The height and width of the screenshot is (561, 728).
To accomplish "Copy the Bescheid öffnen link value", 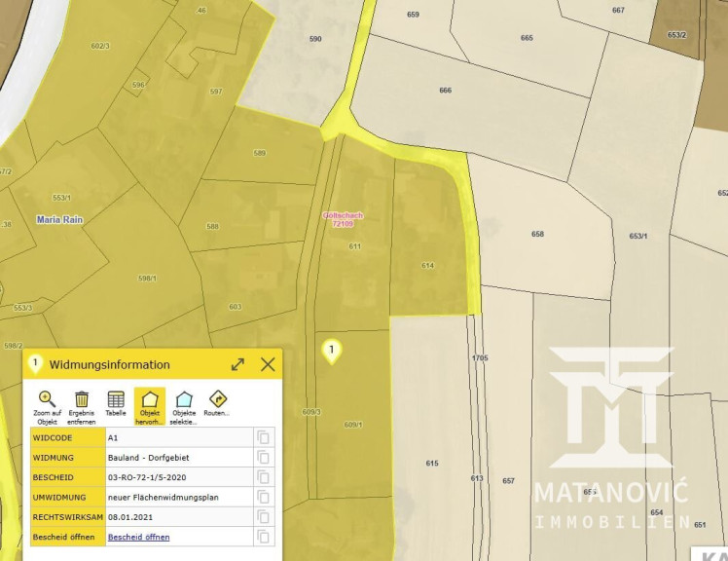I will click(263, 537).
